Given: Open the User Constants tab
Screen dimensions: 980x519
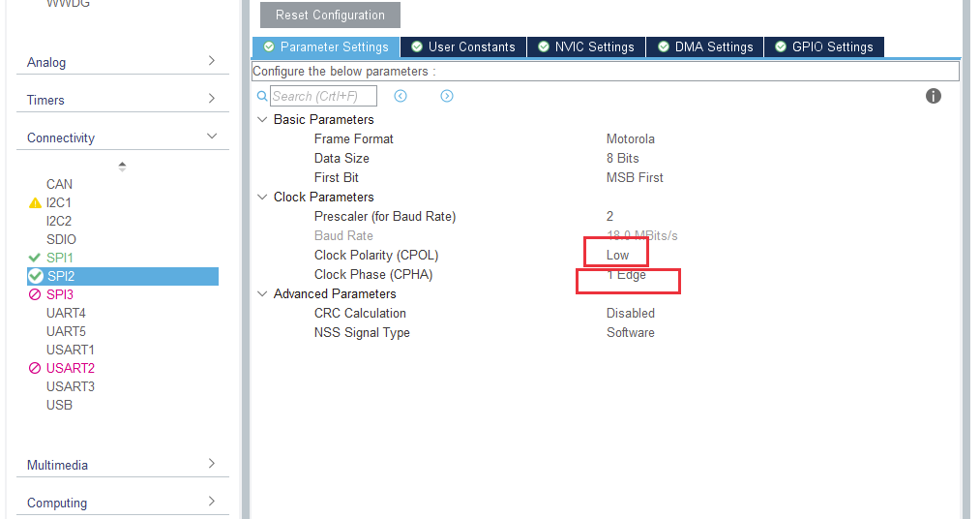Looking at the screenshot, I should pyautogui.click(x=463, y=46).
